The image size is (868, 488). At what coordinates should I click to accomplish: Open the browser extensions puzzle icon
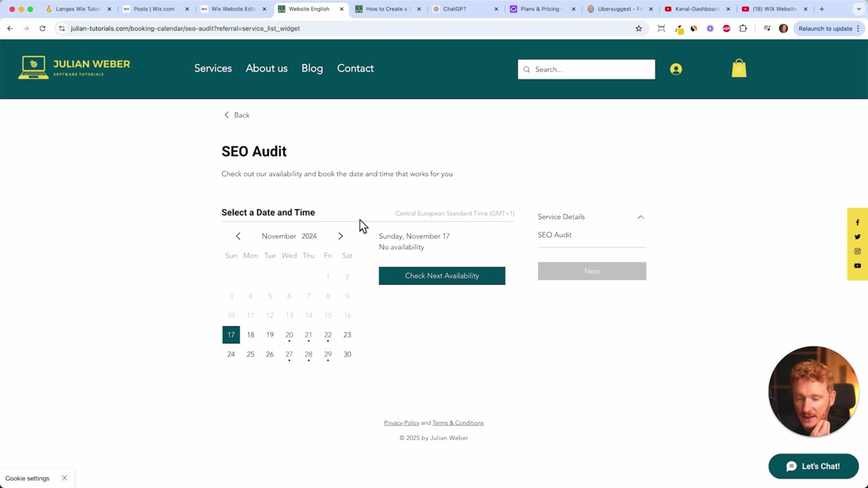(x=743, y=28)
